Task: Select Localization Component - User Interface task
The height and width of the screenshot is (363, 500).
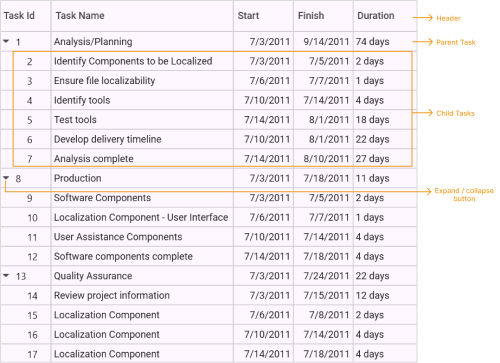Action: [x=141, y=217]
